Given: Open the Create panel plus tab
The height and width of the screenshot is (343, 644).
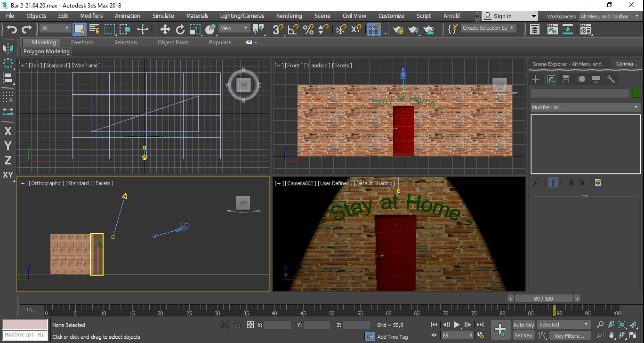Looking at the screenshot, I should point(536,79).
